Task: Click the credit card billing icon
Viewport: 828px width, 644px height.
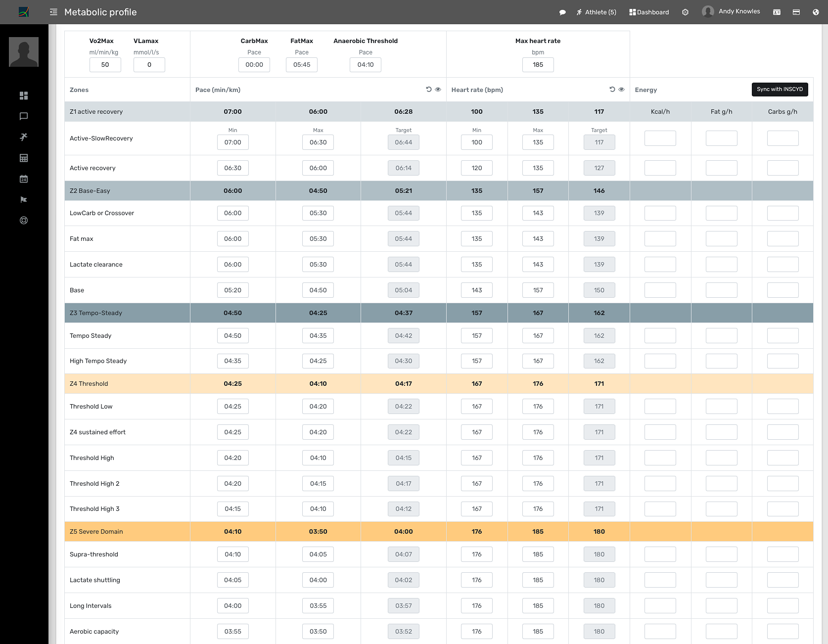Action: 796,12
